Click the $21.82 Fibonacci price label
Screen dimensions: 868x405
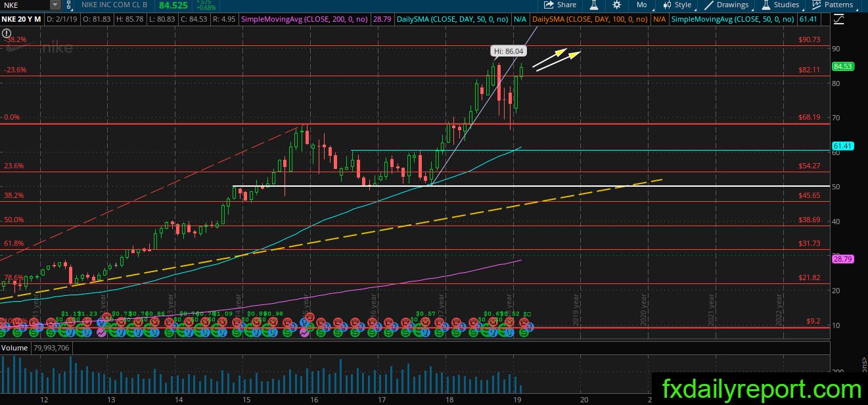[x=809, y=277]
